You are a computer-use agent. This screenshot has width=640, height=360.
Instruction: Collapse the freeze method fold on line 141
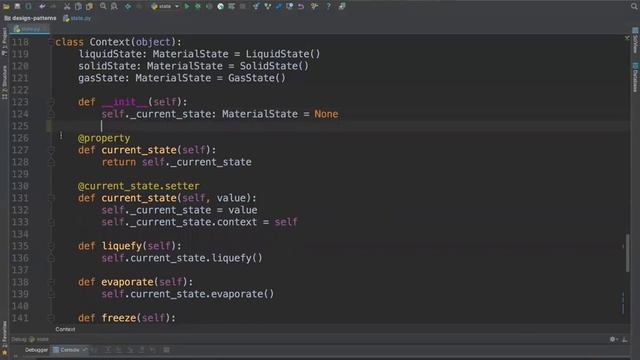(x=51, y=318)
